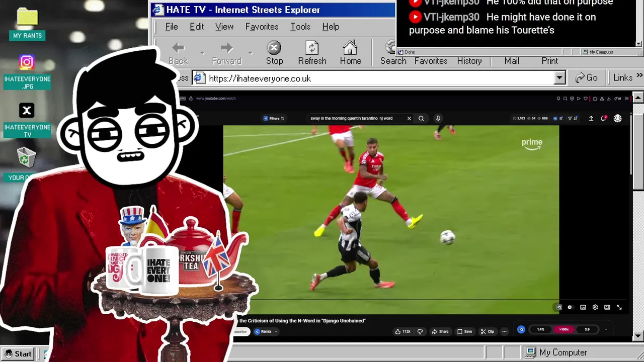
Task: Click the YouTube upload arrow icon
Action: tap(591, 118)
